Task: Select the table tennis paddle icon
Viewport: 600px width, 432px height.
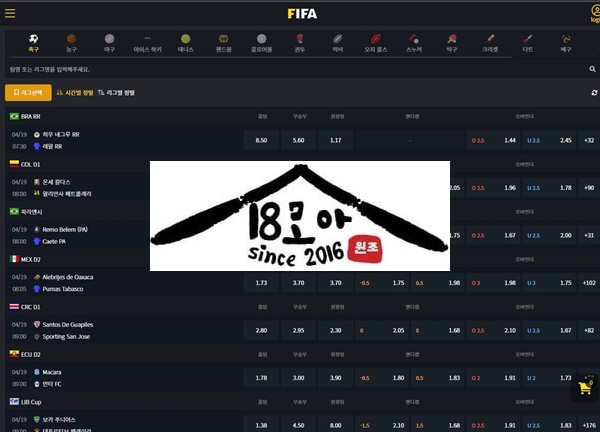Action: [x=452, y=39]
